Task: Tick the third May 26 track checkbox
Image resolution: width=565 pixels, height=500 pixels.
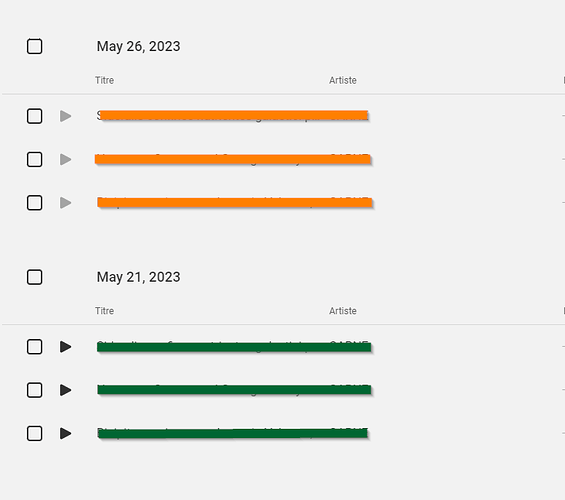Action: point(35,203)
